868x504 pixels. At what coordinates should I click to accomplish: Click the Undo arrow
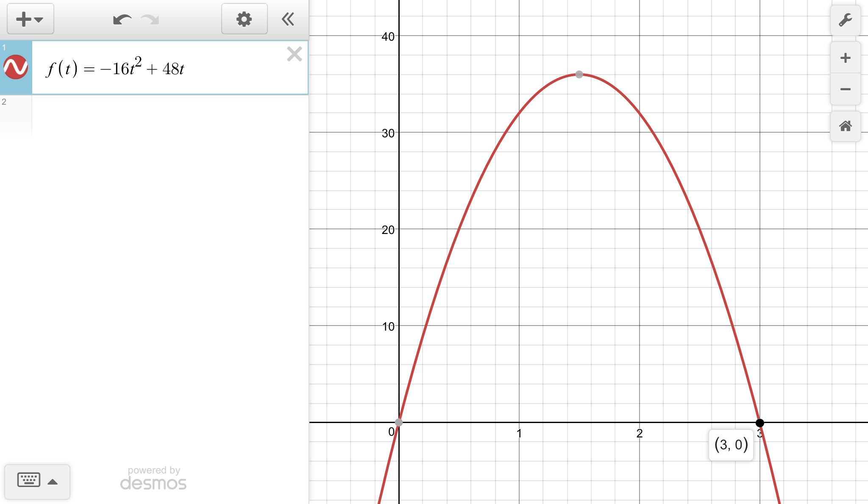[122, 19]
